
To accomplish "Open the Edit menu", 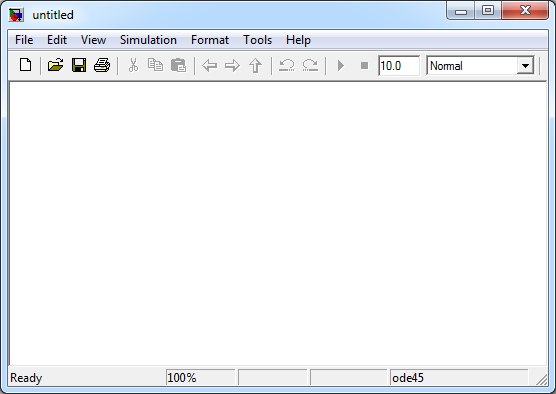I will [x=57, y=40].
